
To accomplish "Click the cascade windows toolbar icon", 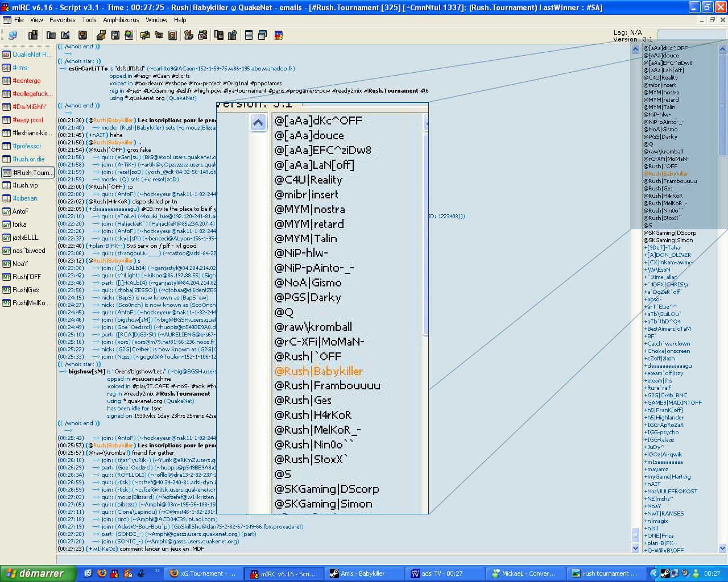I will tap(262, 35).
